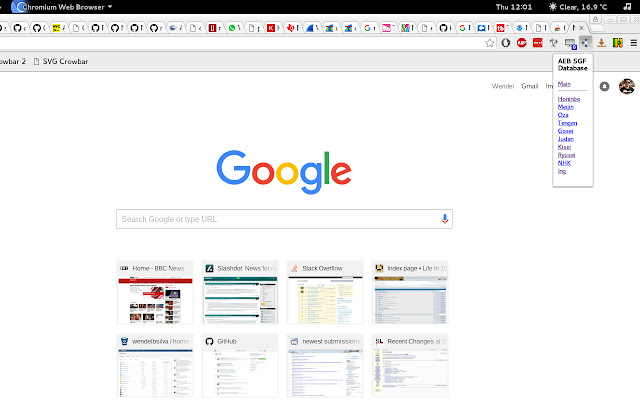Image resolution: width=640 pixels, height=400 pixels.
Task: Open the SVG Crowbar bookmark
Action: (x=61, y=62)
